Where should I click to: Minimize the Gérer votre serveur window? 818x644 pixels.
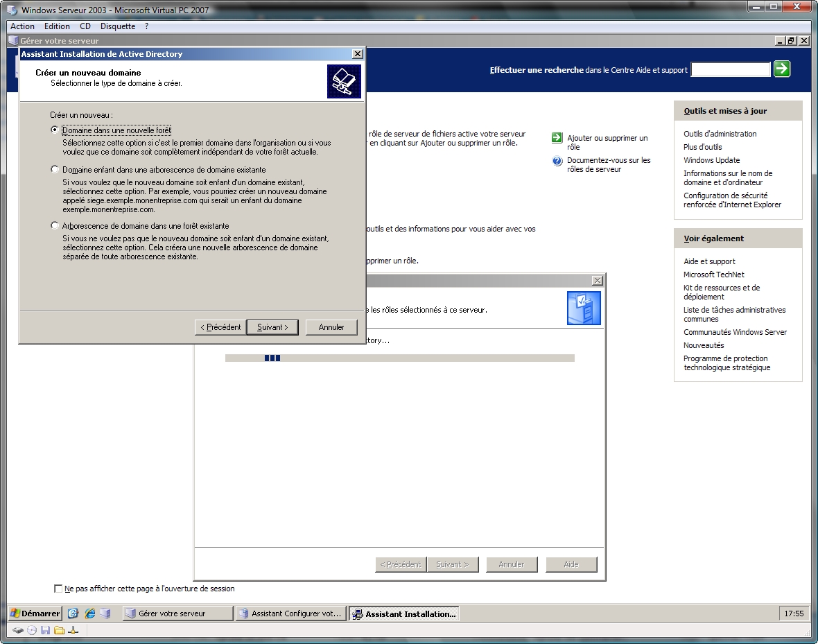pyautogui.click(x=781, y=41)
